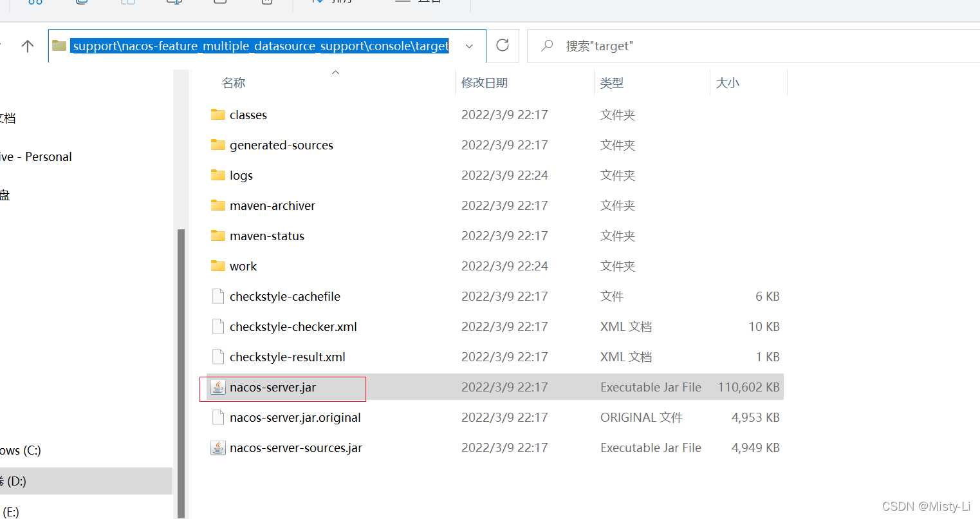980x519 pixels.
Task: Select maven-status folder name
Action: 267,236
